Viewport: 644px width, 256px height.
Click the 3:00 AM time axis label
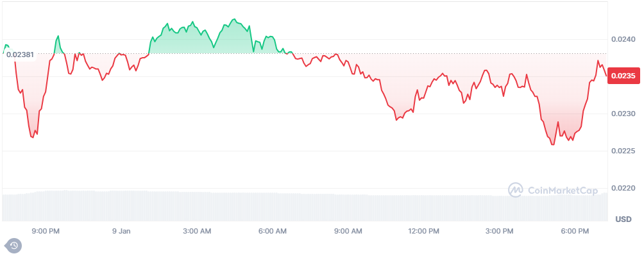tap(197, 232)
